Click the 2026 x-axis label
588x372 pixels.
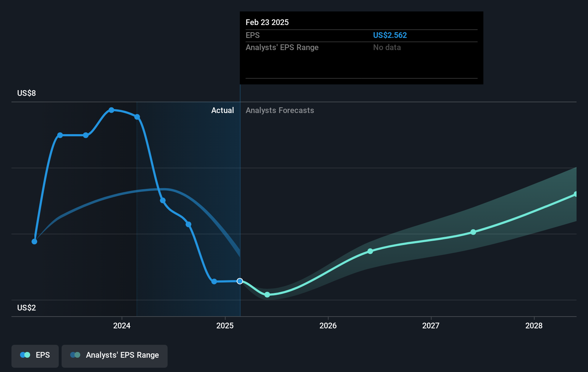(x=328, y=325)
